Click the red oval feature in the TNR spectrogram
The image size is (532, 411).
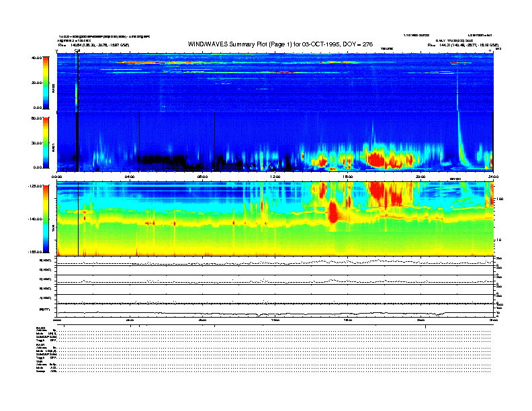tap(333, 212)
